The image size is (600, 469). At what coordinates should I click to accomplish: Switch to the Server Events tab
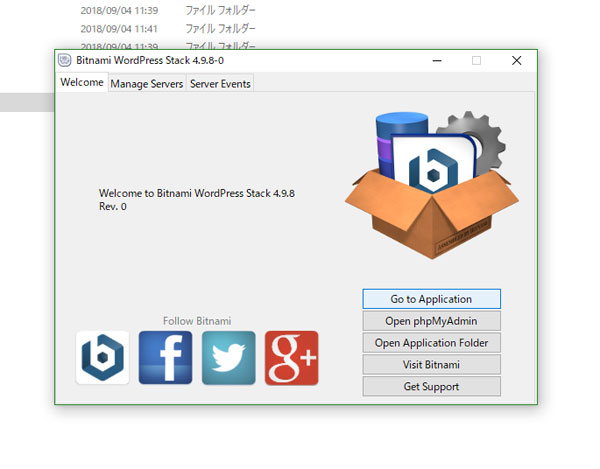coord(220,84)
